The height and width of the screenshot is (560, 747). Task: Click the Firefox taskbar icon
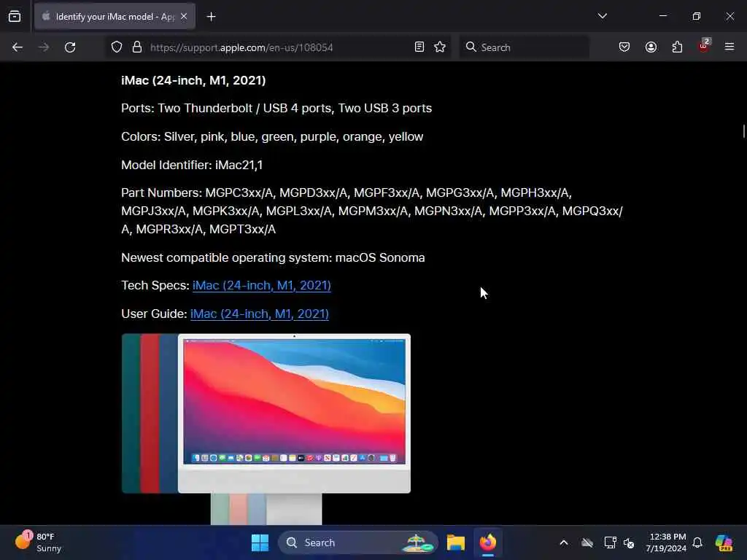488,542
